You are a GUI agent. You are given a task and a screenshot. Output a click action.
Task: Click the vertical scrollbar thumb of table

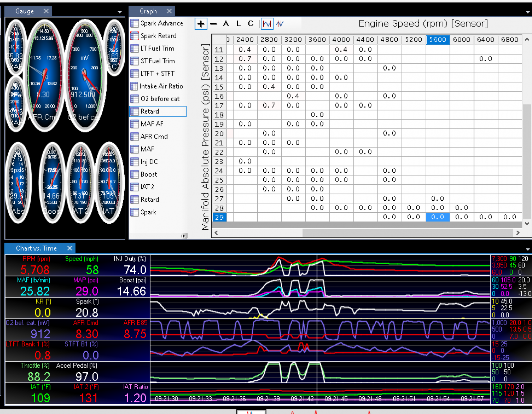click(x=527, y=162)
